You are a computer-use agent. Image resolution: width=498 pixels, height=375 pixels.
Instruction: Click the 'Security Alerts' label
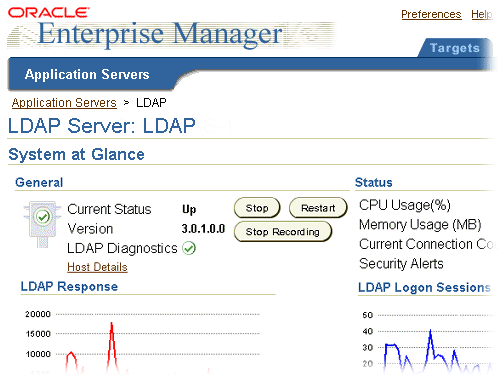pos(401,264)
